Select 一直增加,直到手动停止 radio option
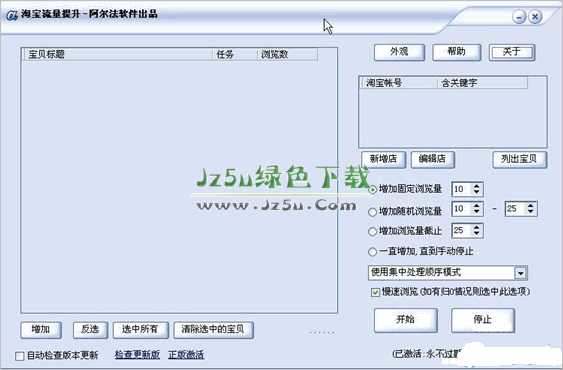Viewport: 563px width, 370px height. pos(372,251)
